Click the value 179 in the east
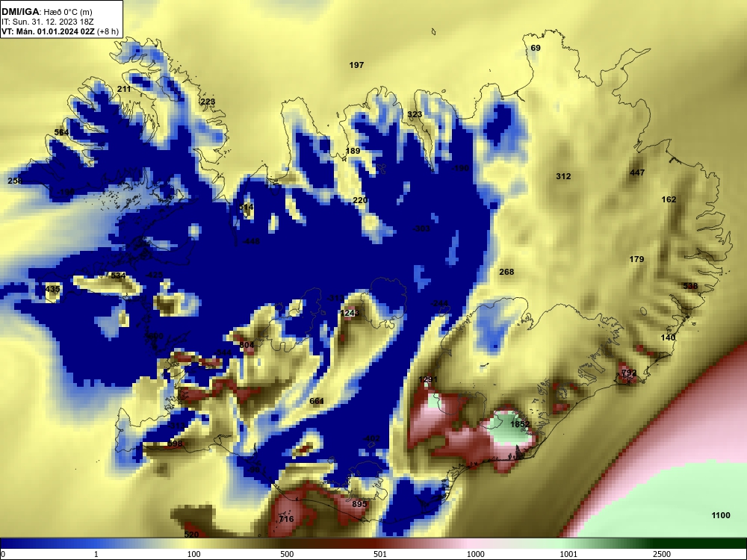Screen dimensions: 747x560 (636, 259)
